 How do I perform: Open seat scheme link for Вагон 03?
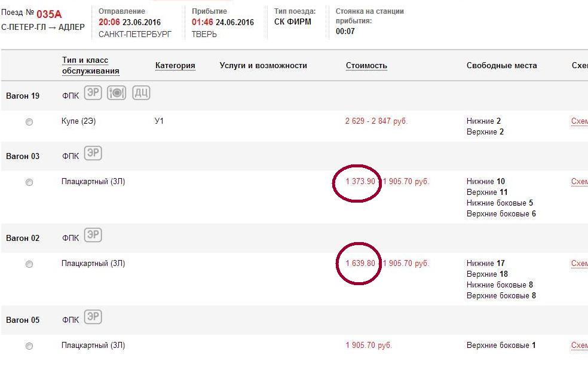[x=579, y=182]
